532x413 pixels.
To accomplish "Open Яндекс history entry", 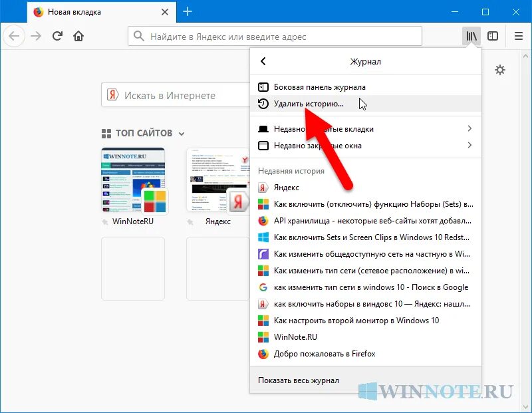I will point(366,188).
